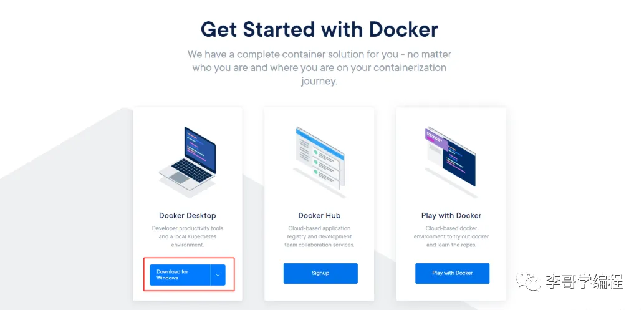
Task: Select the Docker Hub card title
Action: coord(319,215)
